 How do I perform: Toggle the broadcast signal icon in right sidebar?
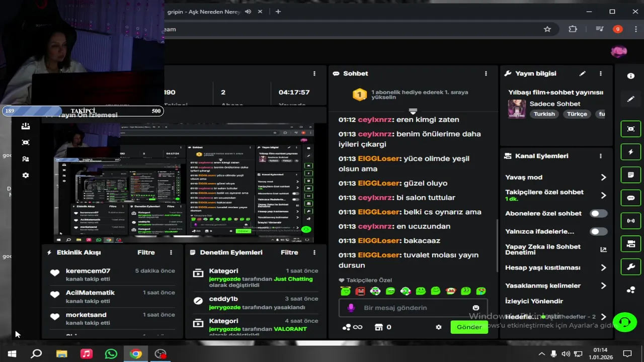pyautogui.click(x=631, y=221)
